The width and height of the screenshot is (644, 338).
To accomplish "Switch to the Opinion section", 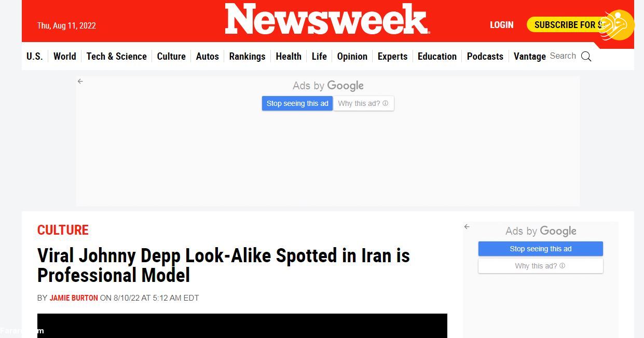I will pyautogui.click(x=352, y=57).
